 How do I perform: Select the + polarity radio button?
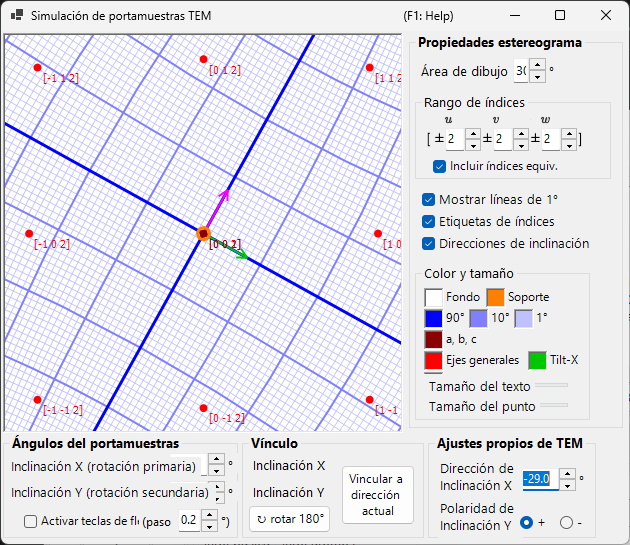point(526,522)
